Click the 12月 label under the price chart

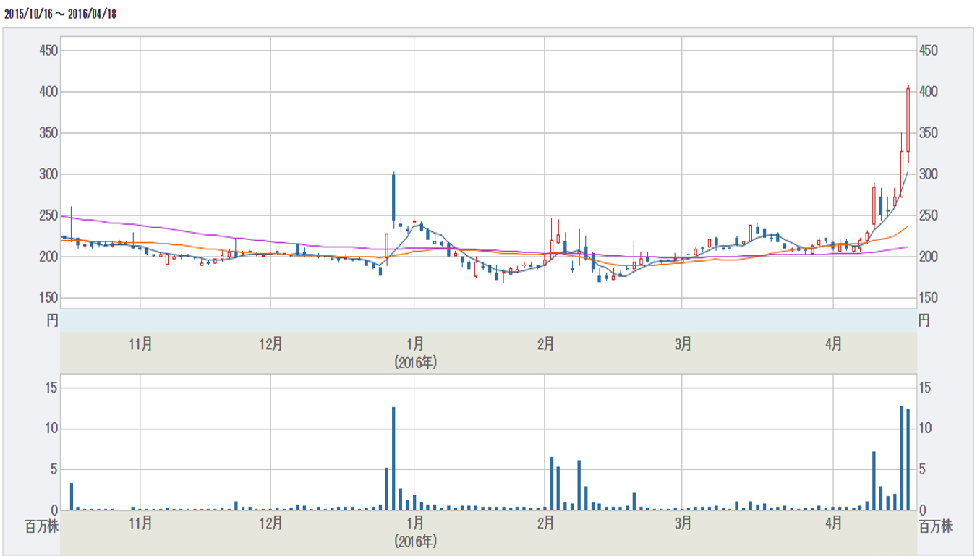click(270, 344)
